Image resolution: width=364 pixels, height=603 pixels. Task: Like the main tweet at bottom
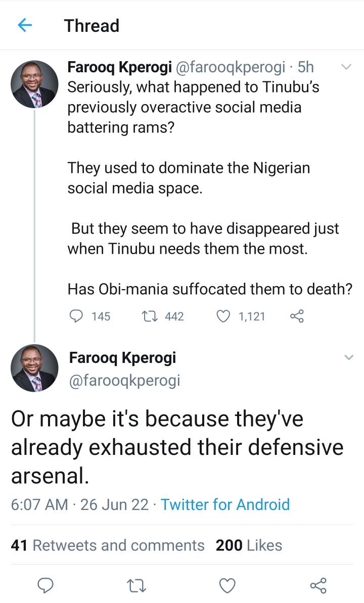point(227,585)
